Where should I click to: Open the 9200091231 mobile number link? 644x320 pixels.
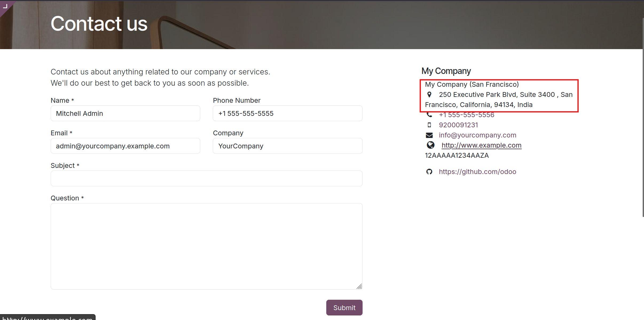point(458,125)
